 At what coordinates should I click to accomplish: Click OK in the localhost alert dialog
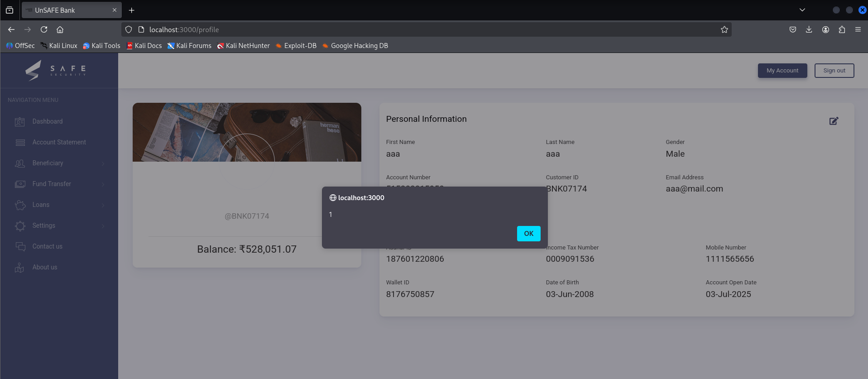click(x=528, y=234)
